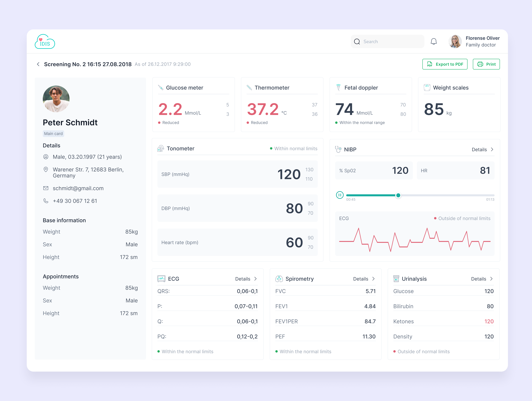
Task: Click the Spirometry lungs icon
Action: coord(279,279)
